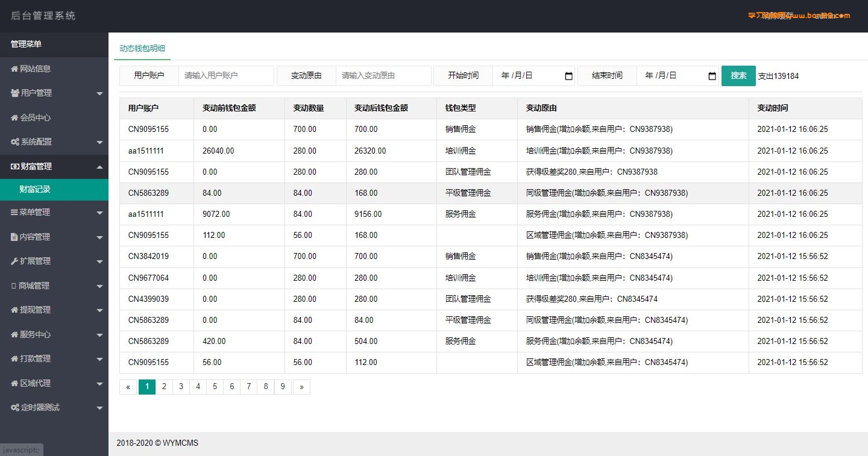Click the green 搜索 button
The image size is (868, 456).
pos(738,76)
